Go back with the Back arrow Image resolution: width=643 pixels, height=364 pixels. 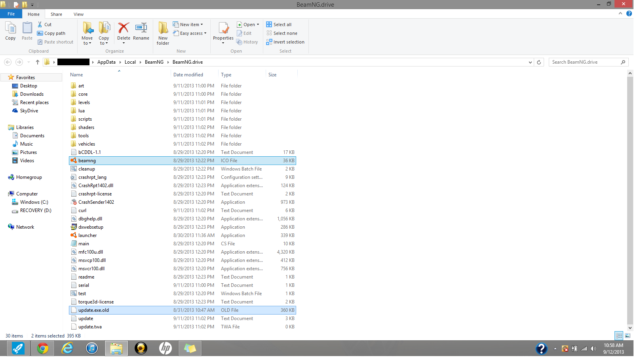coord(8,63)
